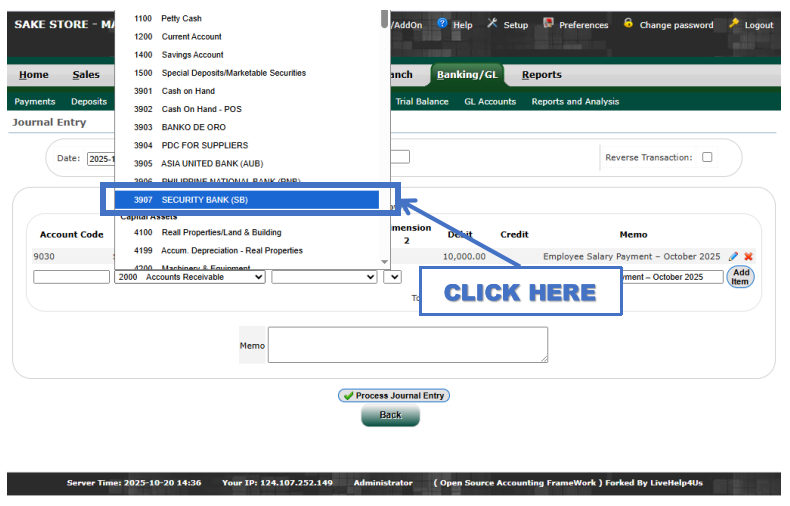Click the account list scrollbar down arrow
This screenshot has width=790, height=506.
[385, 262]
